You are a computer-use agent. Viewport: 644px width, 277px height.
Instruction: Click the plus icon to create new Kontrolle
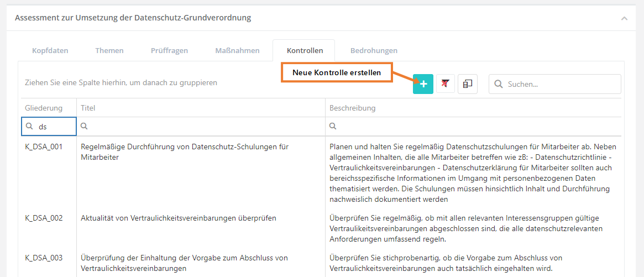tap(423, 84)
